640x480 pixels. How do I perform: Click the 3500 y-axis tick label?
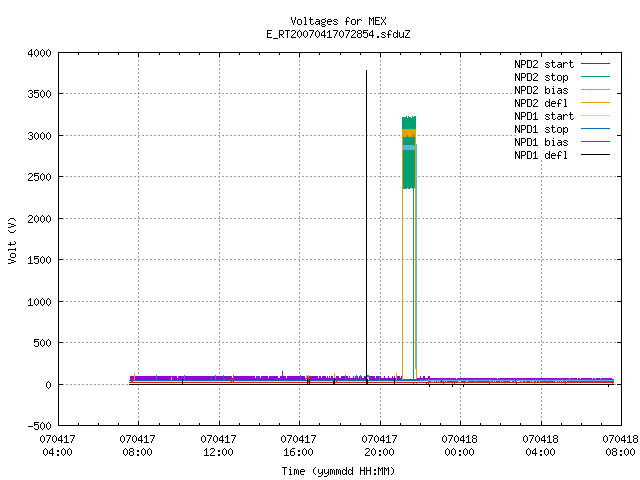(40, 95)
